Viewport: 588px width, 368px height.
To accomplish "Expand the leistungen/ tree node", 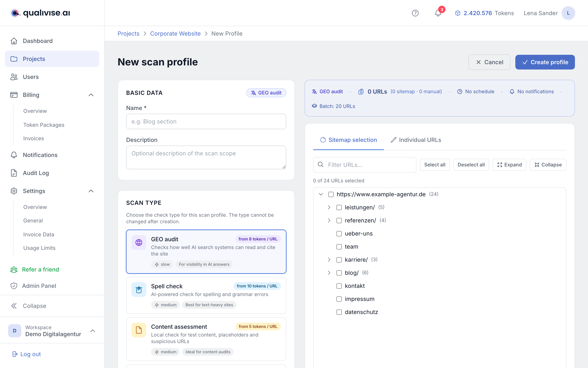I will [x=329, y=207].
